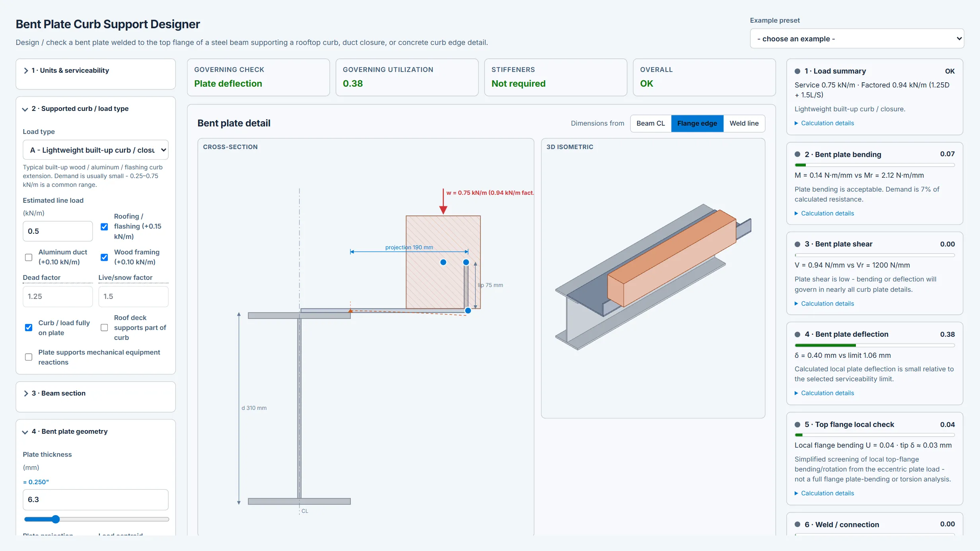Select Beam CL dimension reference
Image resolution: width=980 pixels, height=551 pixels.
pos(651,123)
